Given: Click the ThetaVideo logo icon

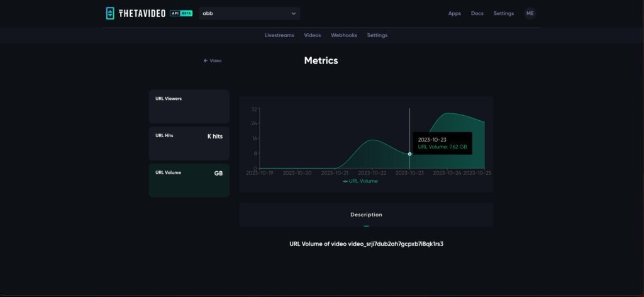Looking at the screenshot, I should (x=110, y=13).
